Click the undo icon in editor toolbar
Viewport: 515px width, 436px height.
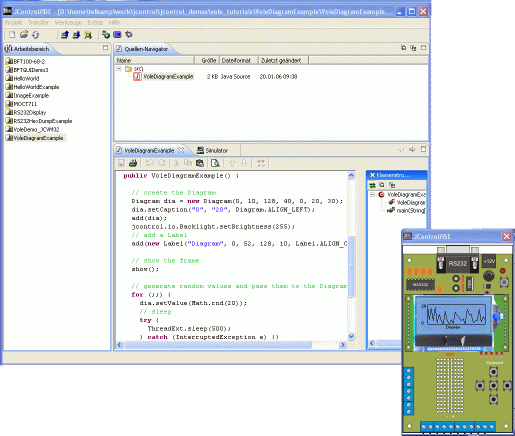click(x=150, y=163)
